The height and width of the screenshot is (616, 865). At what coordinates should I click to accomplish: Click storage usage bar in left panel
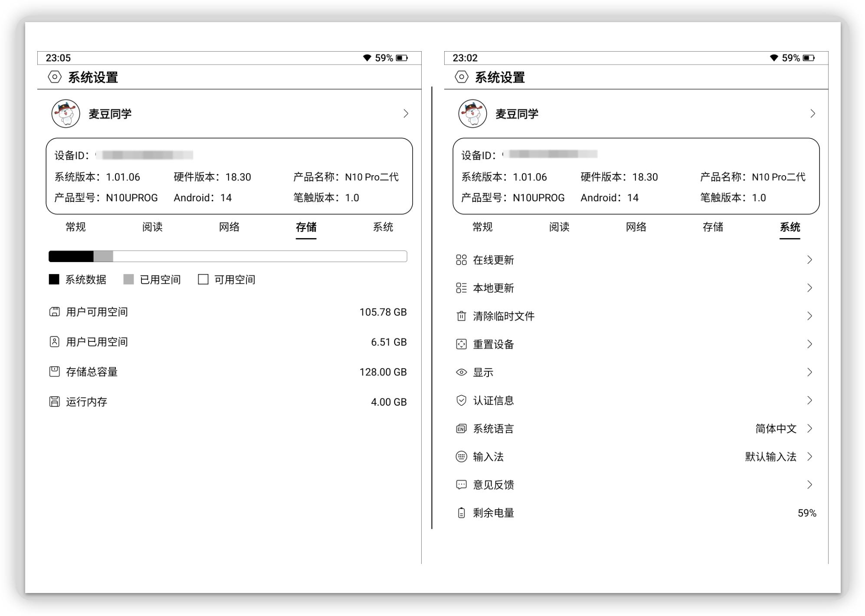pyautogui.click(x=228, y=256)
